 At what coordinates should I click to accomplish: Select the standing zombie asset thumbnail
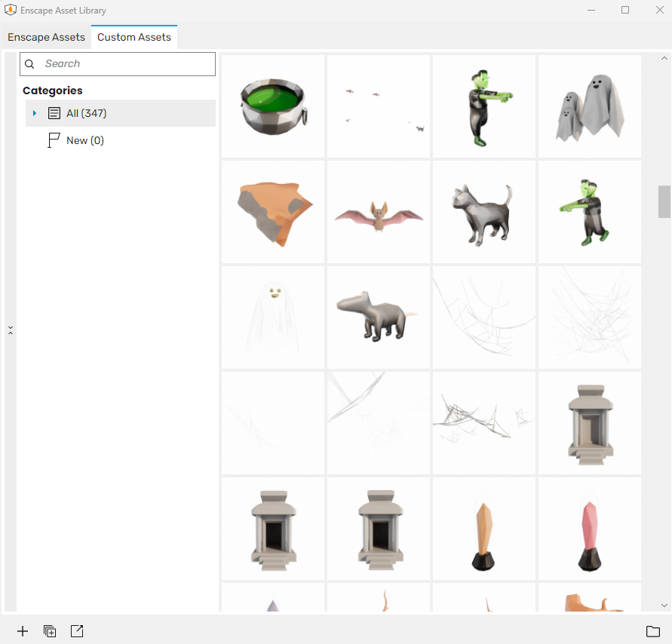(483, 106)
